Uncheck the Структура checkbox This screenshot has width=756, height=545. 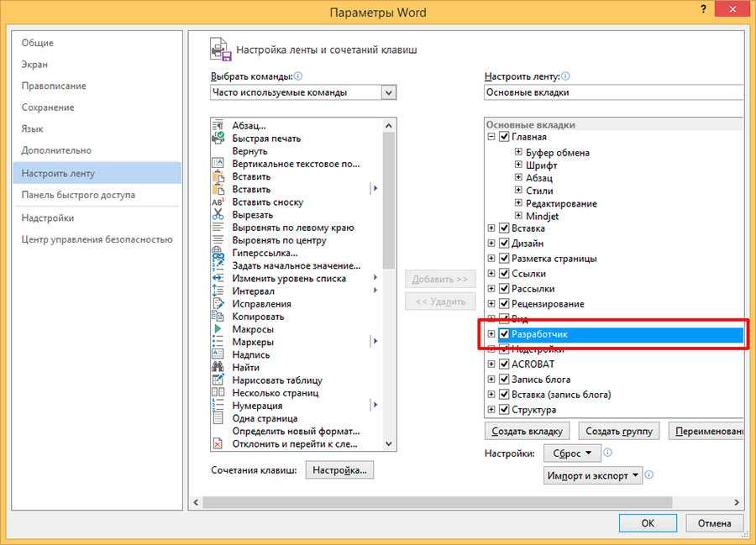click(x=504, y=410)
